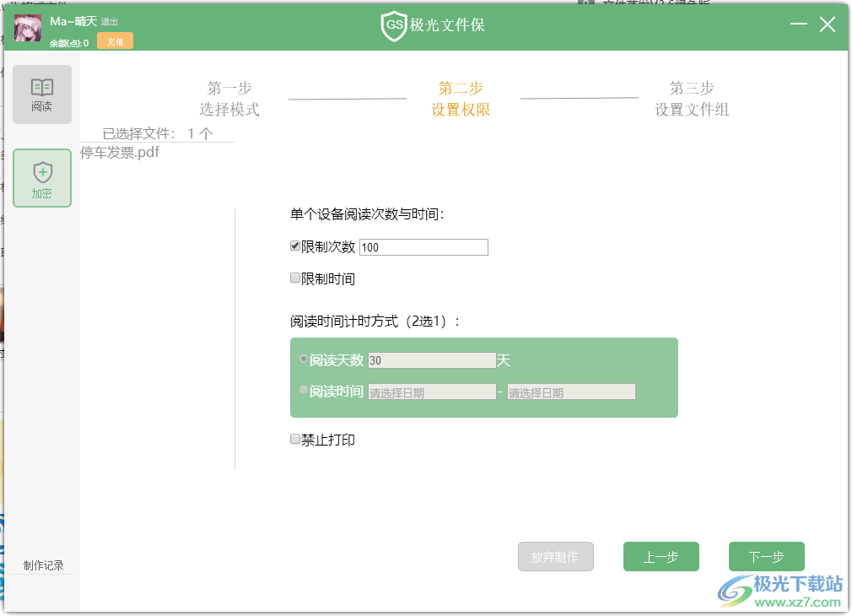Go to 第三步 设置文件组 step
Screen dimensions: 852x616
(x=692, y=97)
